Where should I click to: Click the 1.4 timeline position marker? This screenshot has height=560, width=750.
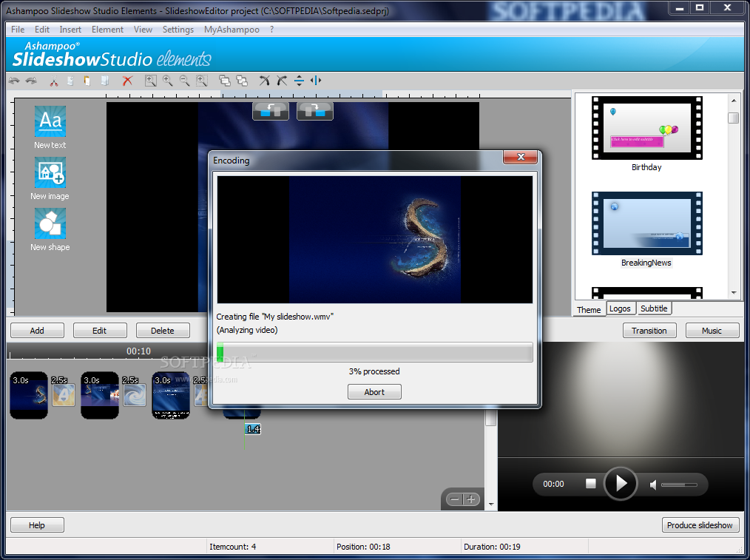253,429
